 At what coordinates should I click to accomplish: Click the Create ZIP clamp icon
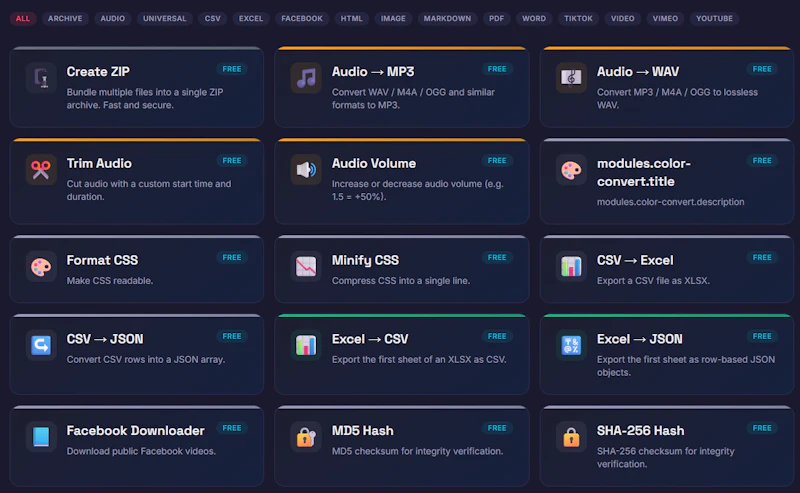click(x=41, y=78)
